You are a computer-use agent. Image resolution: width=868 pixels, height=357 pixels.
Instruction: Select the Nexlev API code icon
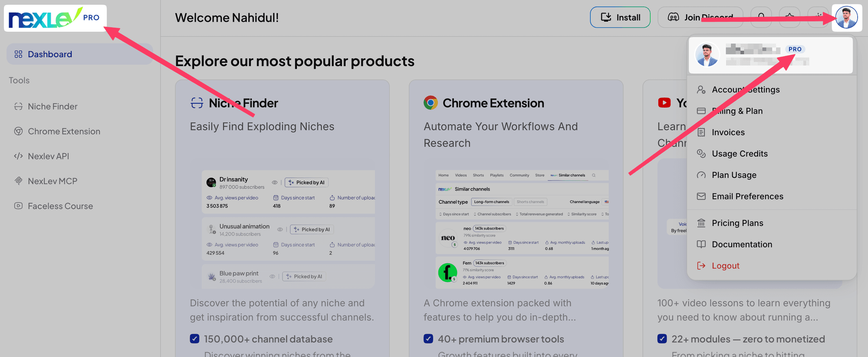click(x=18, y=156)
